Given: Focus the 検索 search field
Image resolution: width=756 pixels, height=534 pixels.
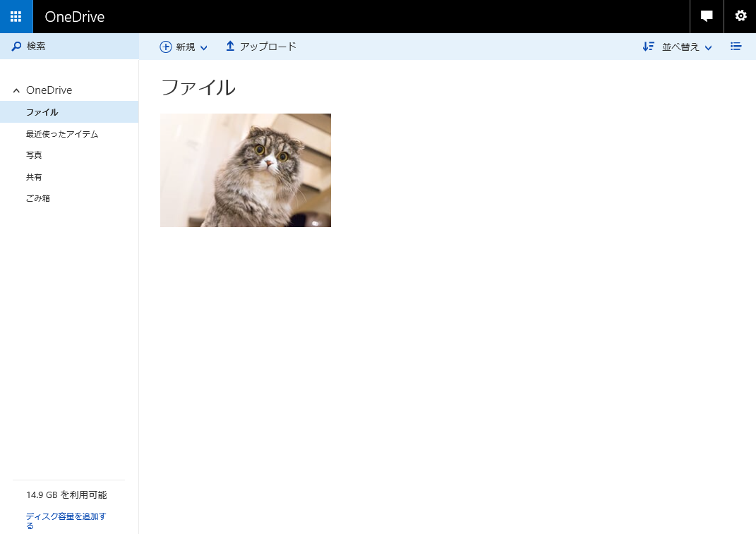Looking at the screenshot, I should click(69, 47).
